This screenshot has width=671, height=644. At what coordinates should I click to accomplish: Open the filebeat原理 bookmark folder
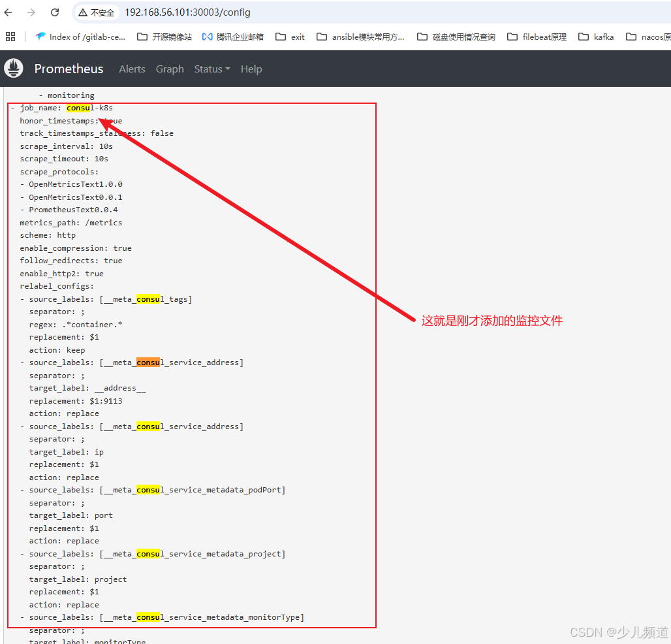(x=537, y=37)
